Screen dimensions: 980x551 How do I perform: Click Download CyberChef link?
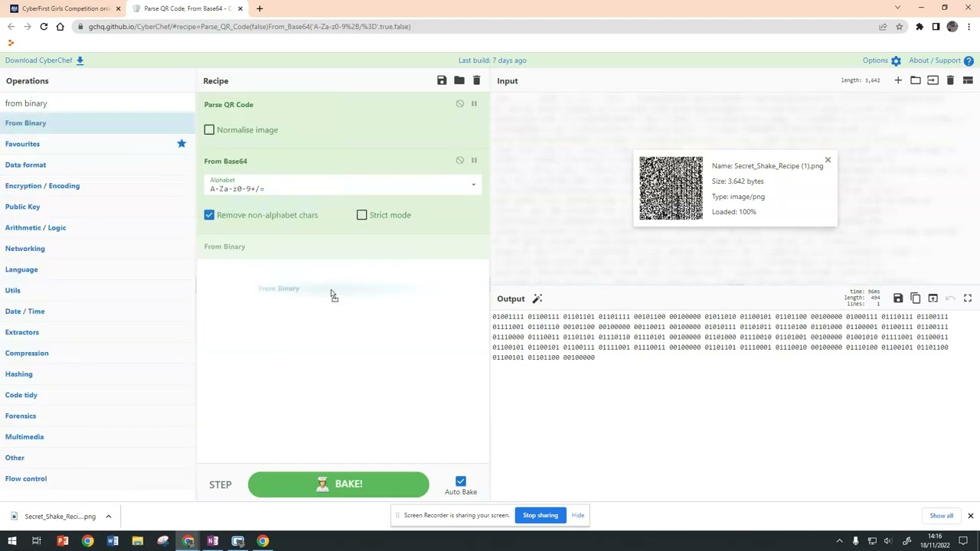pos(44,60)
